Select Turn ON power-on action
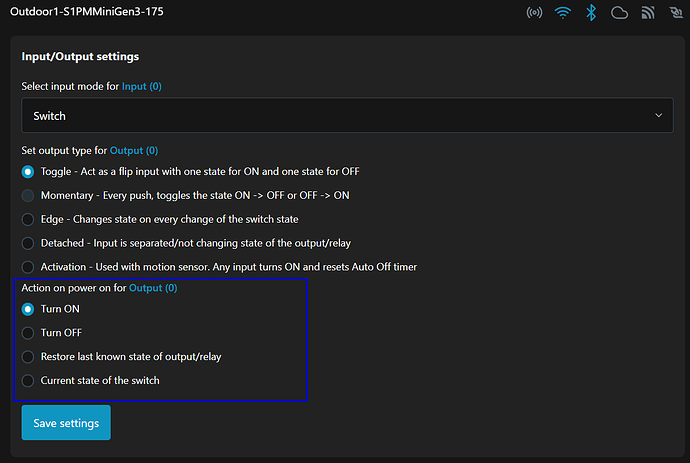Viewport: 690px width, 463px height. (28, 309)
